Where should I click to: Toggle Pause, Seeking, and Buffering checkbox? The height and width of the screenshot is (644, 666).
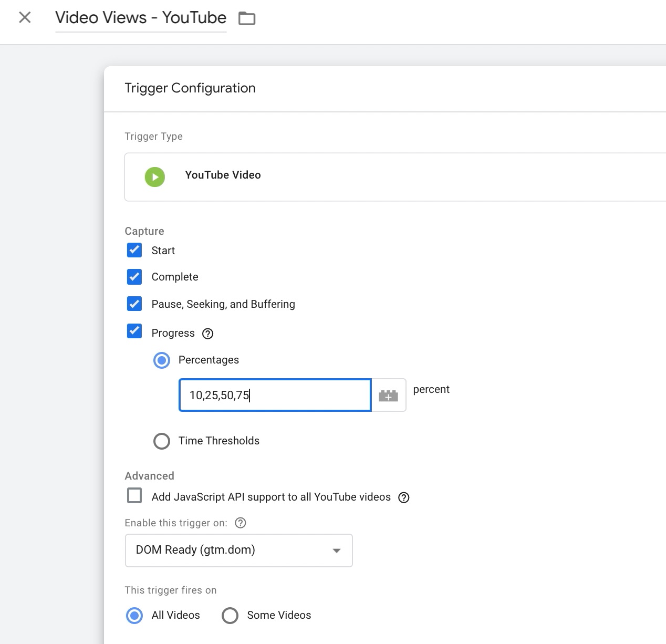tap(134, 303)
